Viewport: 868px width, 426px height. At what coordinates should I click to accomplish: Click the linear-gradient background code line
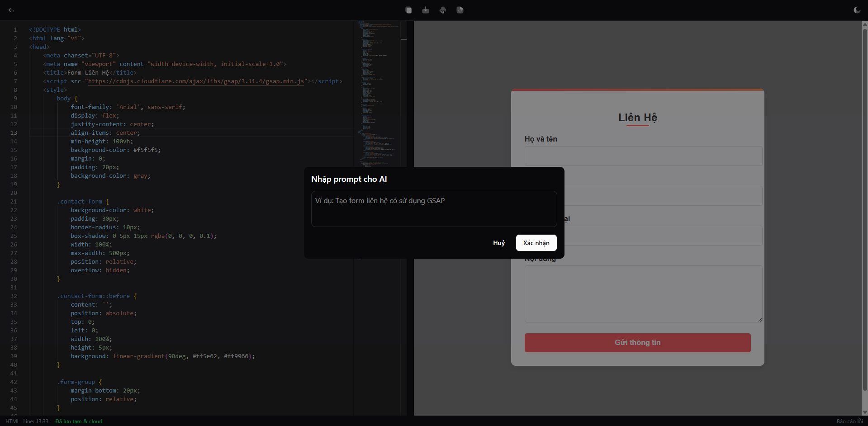[163, 356]
